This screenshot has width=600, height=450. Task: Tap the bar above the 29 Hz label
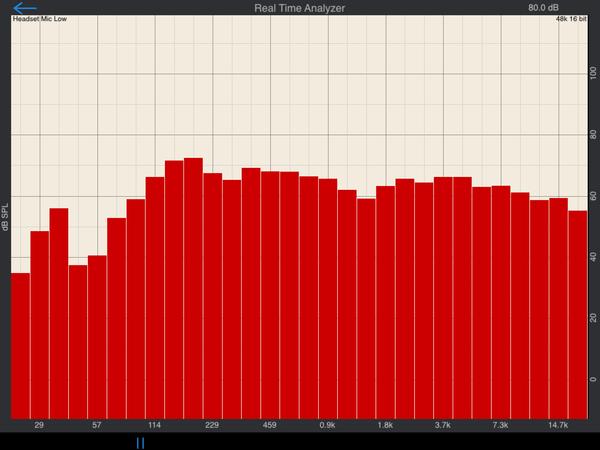point(40,325)
